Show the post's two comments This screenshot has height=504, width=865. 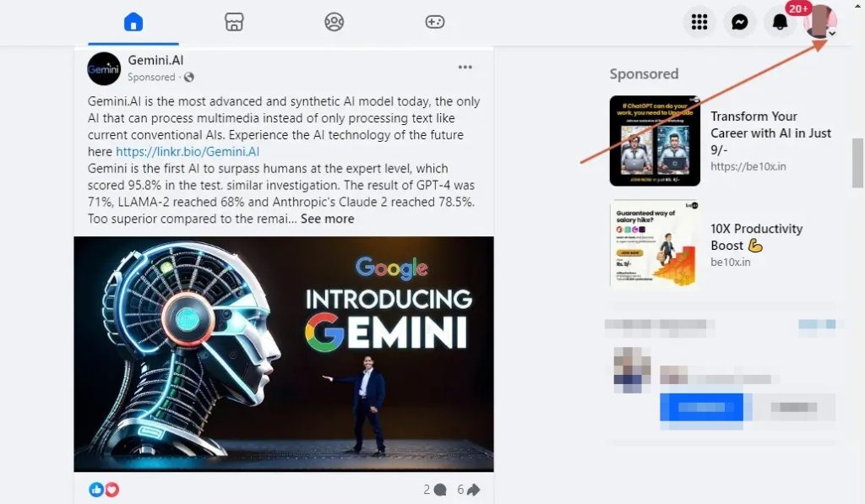click(x=435, y=489)
